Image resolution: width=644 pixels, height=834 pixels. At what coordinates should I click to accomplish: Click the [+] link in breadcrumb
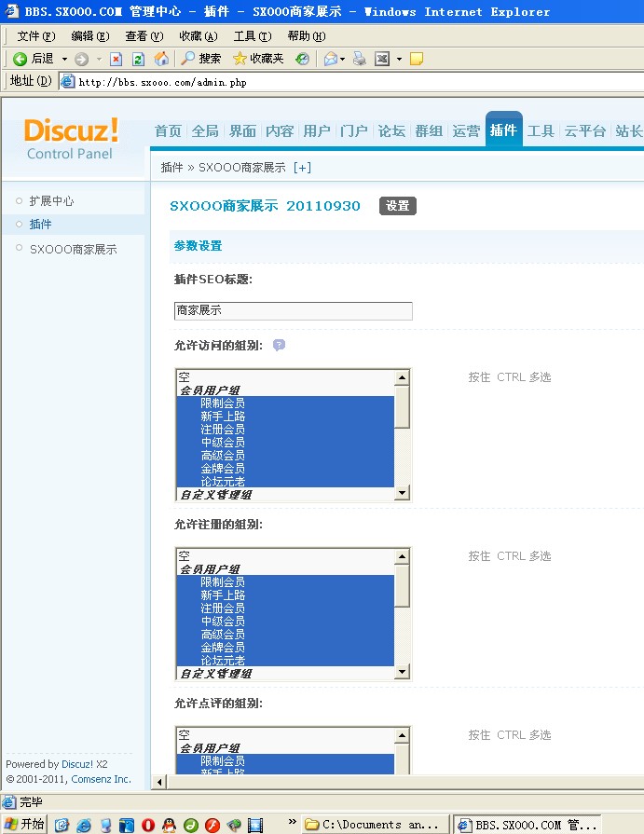coord(302,168)
